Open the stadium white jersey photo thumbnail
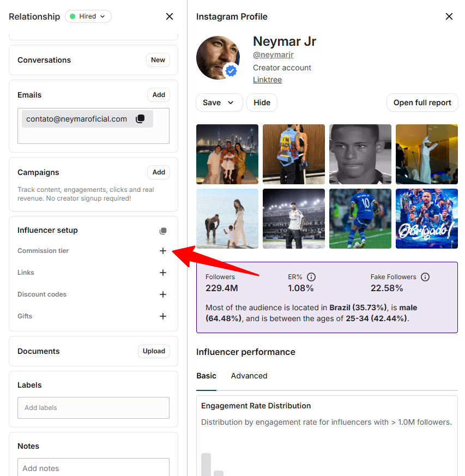 (294, 219)
